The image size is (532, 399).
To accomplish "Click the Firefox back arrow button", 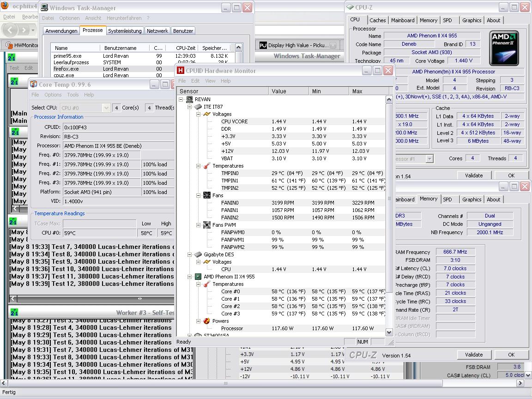I will (x=10, y=30).
